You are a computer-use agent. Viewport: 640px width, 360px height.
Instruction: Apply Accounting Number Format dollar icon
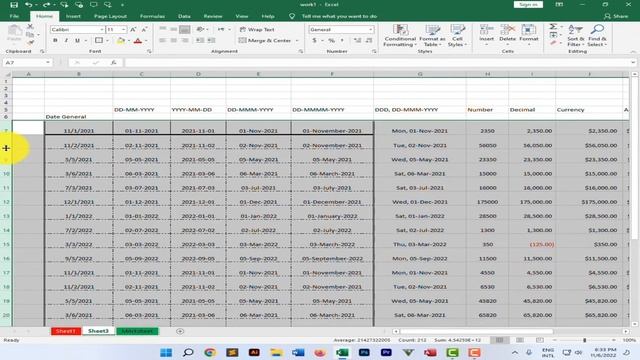pyautogui.click(x=314, y=40)
